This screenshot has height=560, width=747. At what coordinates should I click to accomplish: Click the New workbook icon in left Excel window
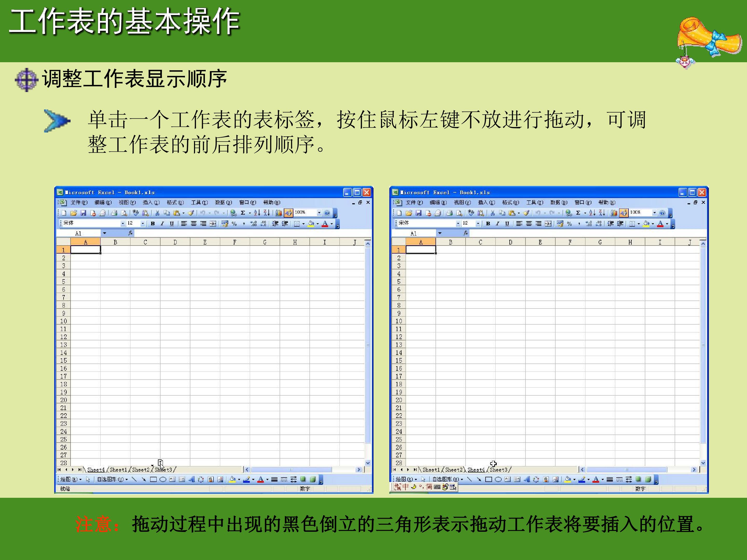pyautogui.click(x=64, y=213)
